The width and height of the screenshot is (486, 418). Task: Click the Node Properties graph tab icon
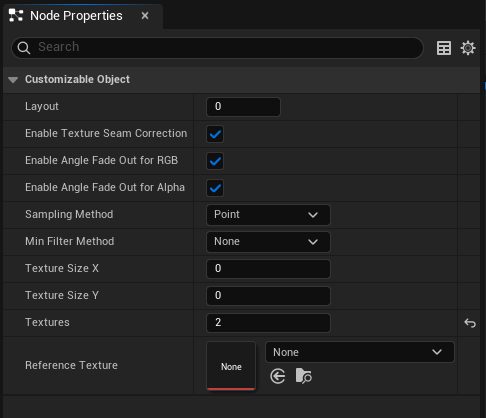pos(16,16)
